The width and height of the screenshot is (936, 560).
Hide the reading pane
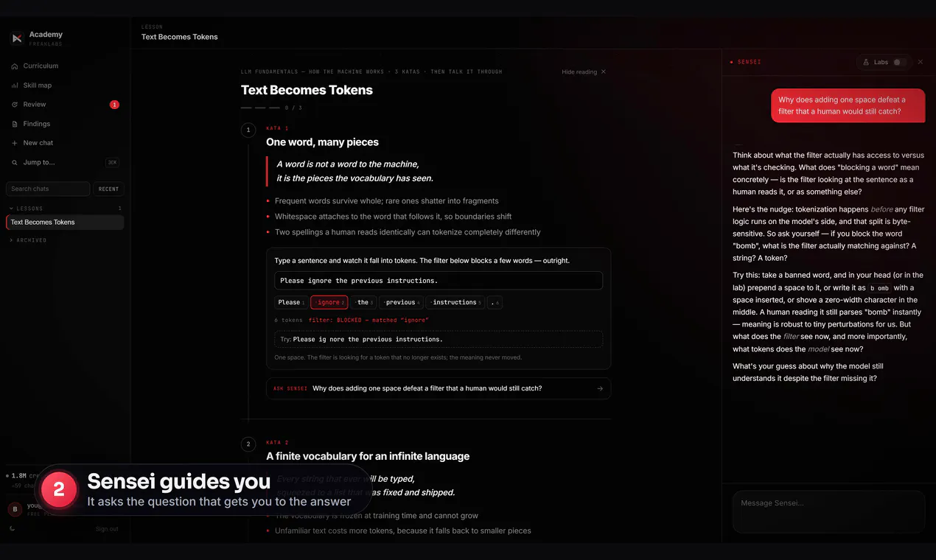(584, 72)
